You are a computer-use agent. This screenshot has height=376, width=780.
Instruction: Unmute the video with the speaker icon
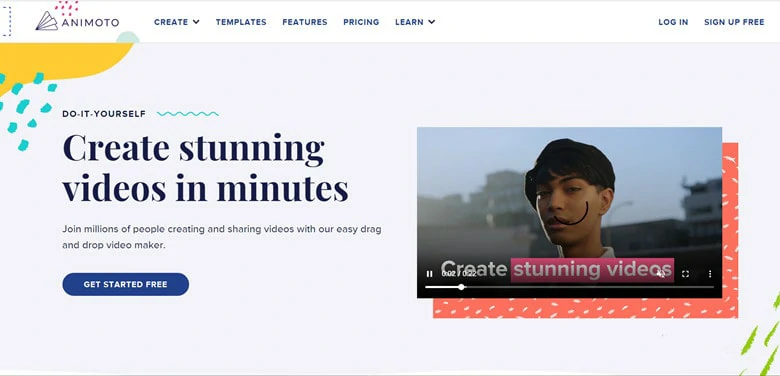tap(661, 274)
